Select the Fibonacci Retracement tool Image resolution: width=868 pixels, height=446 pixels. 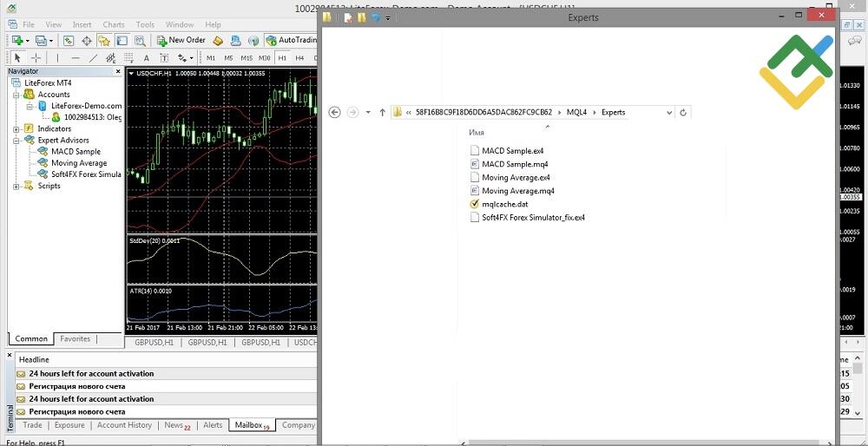128,57
